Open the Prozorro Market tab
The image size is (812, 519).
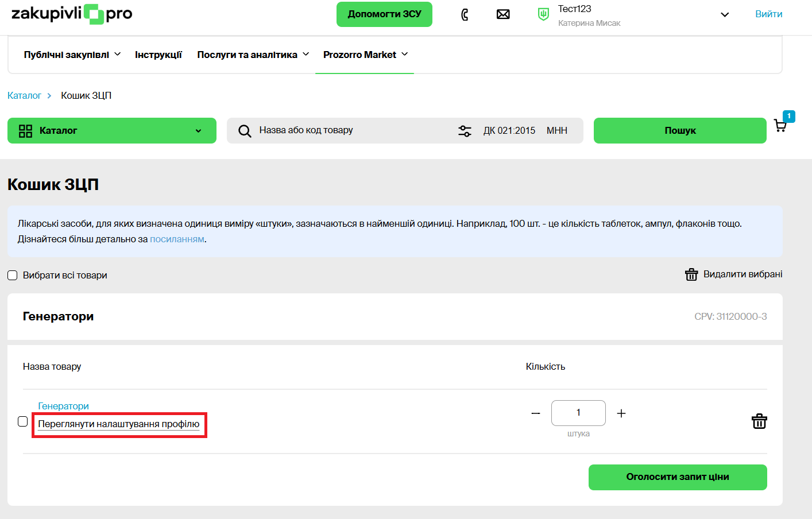365,55
